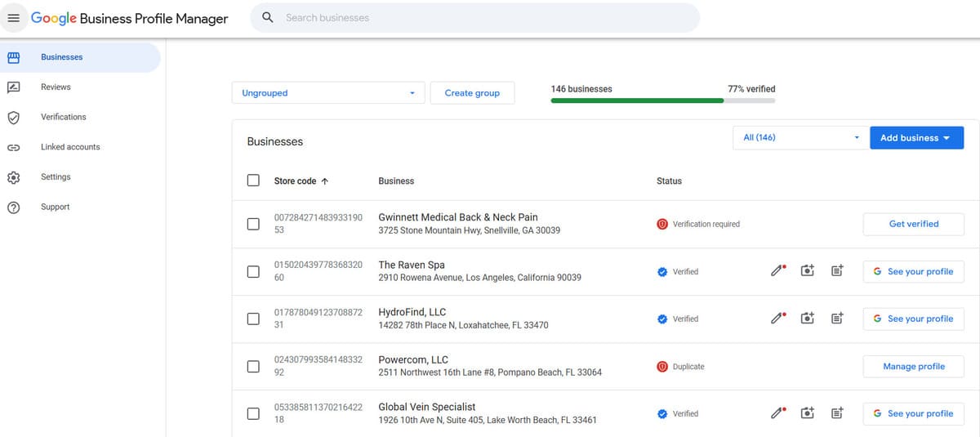
Task: Click the Settings gear icon
Action: (x=13, y=177)
